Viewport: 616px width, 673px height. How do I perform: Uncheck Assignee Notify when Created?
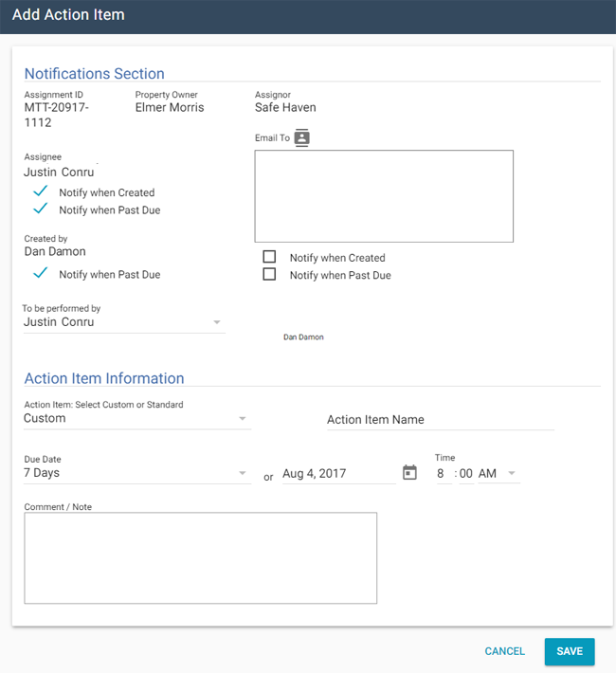point(41,192)
